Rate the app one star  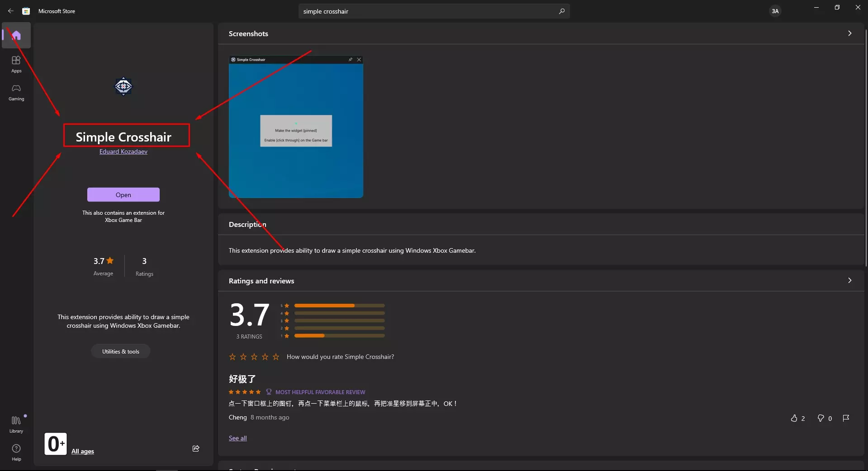click(232, 357)
